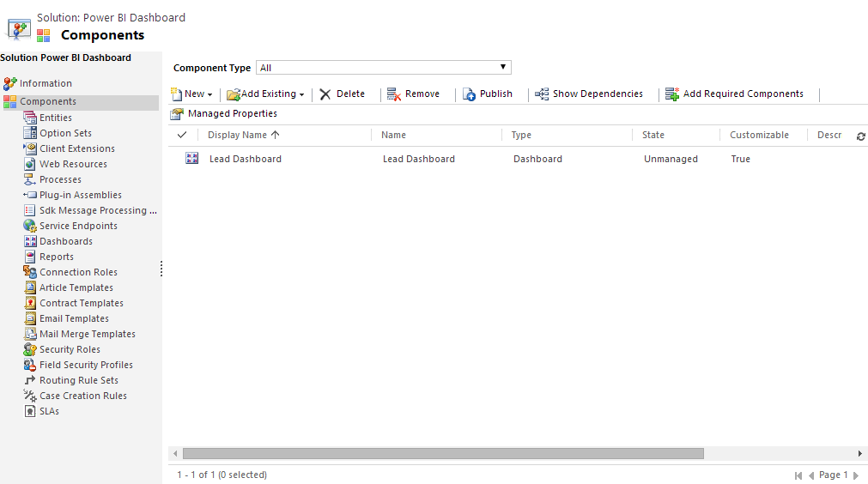Go to next page arrow

855,475
